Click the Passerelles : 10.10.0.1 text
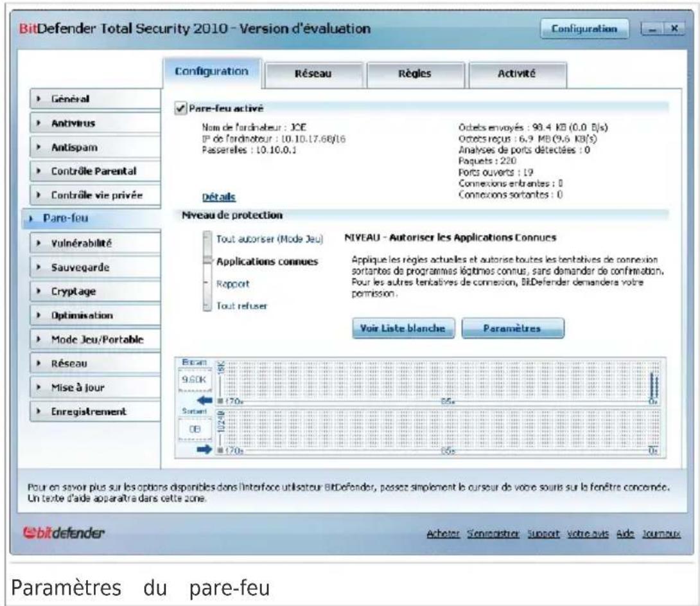Viewport: 700px width, 606px height. pyautogui.click(x=249, y=150)
